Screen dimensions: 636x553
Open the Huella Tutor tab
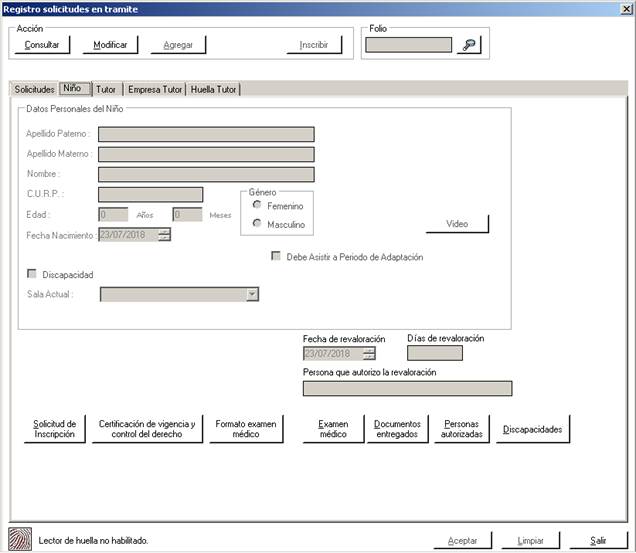click(x=213, y=89)
